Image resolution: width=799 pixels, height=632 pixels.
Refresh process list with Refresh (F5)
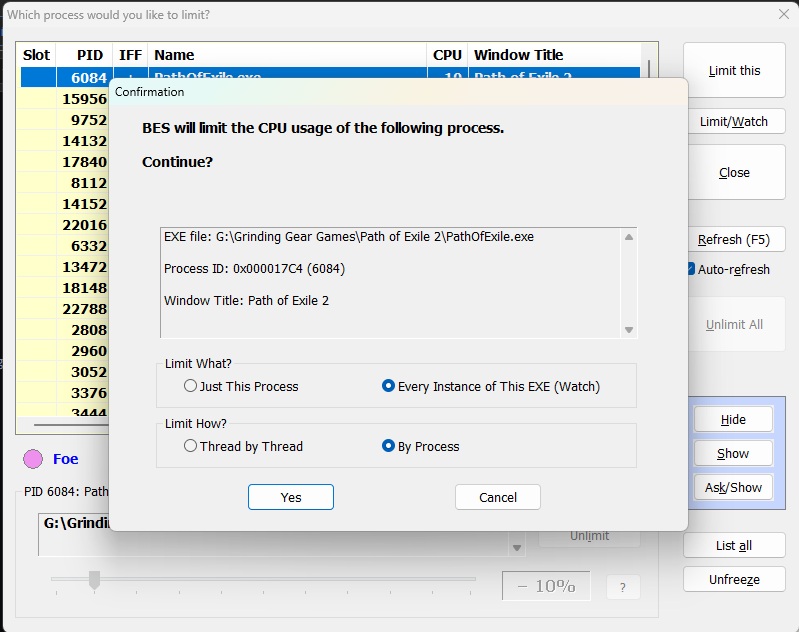pyautogui.click(x=737, y=240)
